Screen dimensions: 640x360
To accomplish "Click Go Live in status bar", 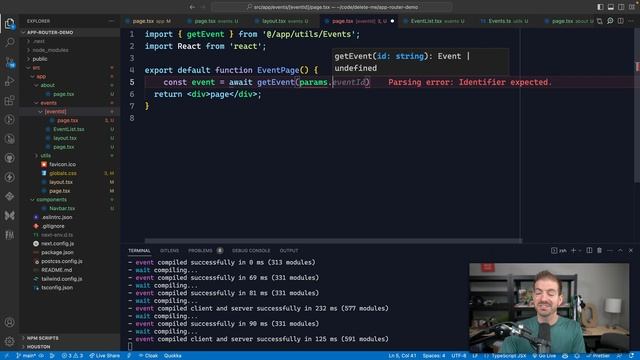I will tap(544, 356).
